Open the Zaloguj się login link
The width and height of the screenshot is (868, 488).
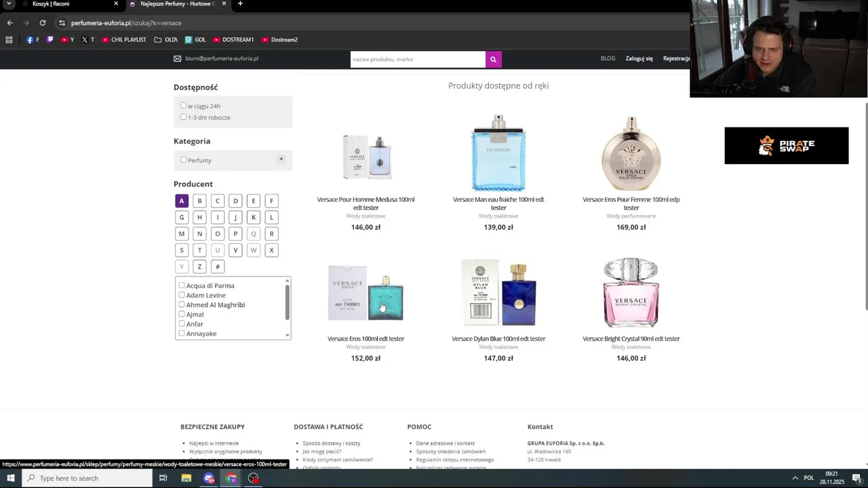(x=639, y=58)
